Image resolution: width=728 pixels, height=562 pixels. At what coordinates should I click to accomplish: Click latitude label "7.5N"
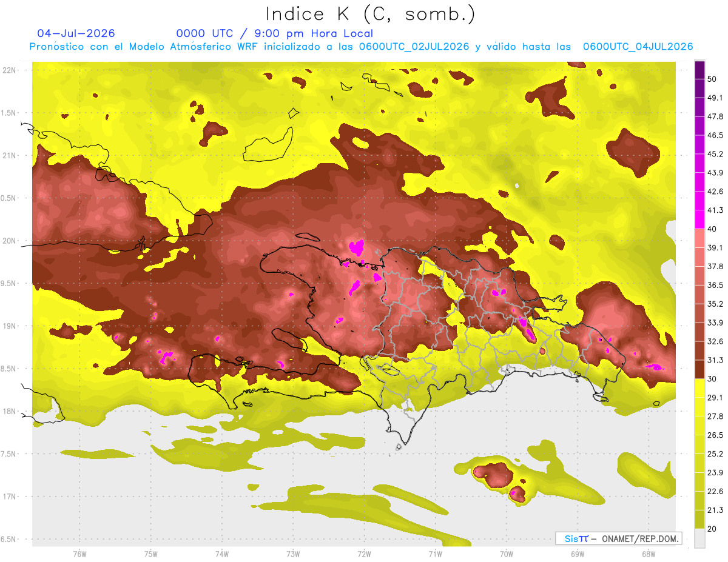click(7, 454)
